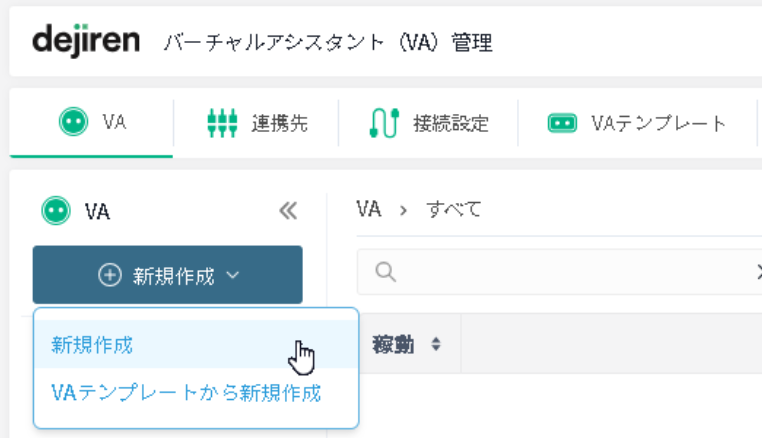
Task: Focus the VA search input field
Action: click(559, 272)
